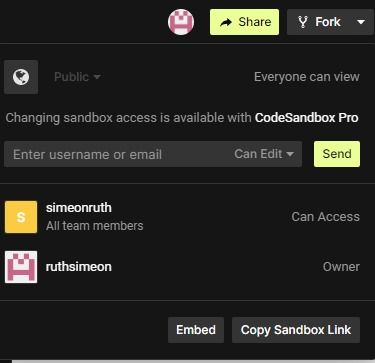Open the CodeSandbox Pro link

click(307, 118)
